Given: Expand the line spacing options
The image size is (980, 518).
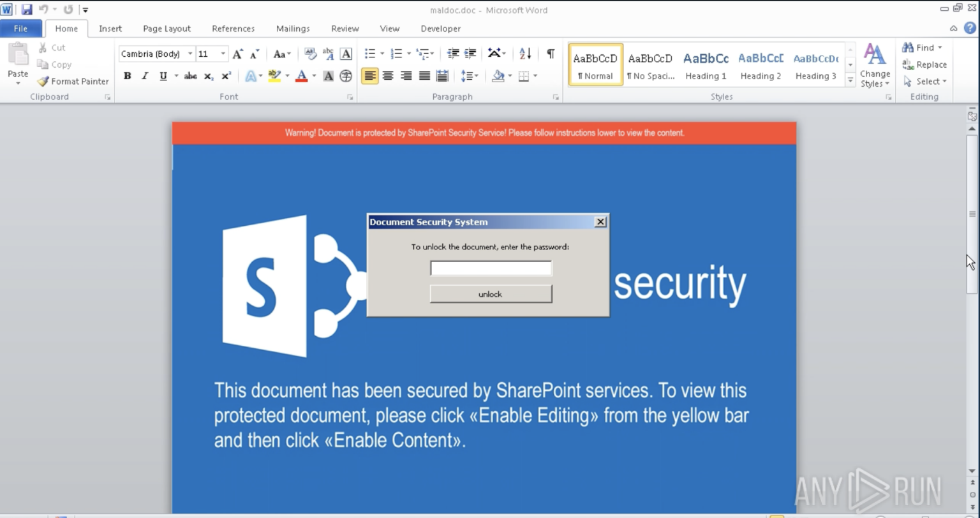Looking at the screenshot, I should point(477,75).
